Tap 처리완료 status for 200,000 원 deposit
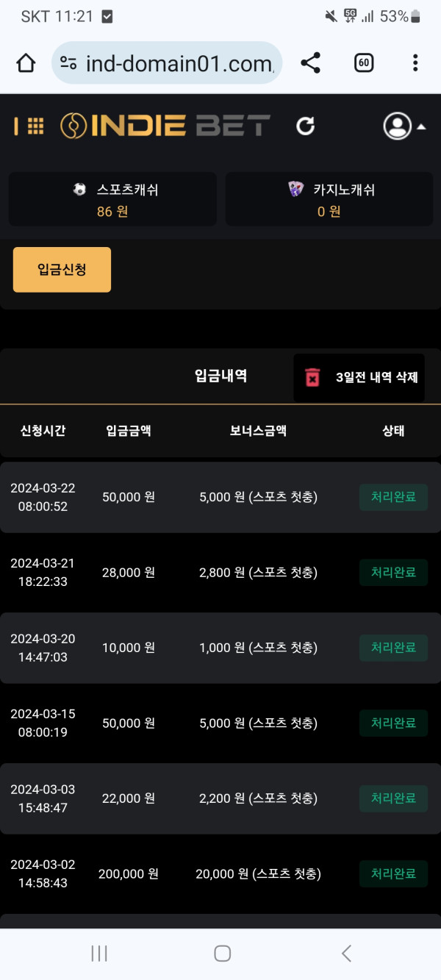441x980 pixels. click(x=393, y=873)
